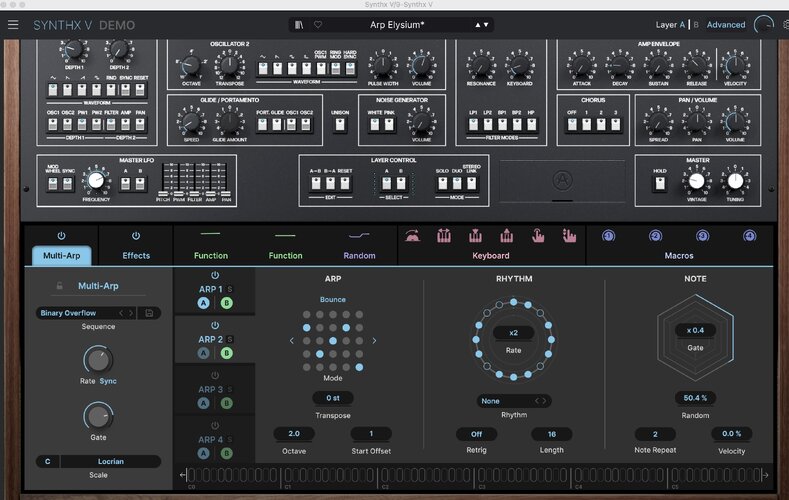Toggle the Multi-Arp power icon
The width and height of the screenshot is (789, 500).
pos(61,235)
